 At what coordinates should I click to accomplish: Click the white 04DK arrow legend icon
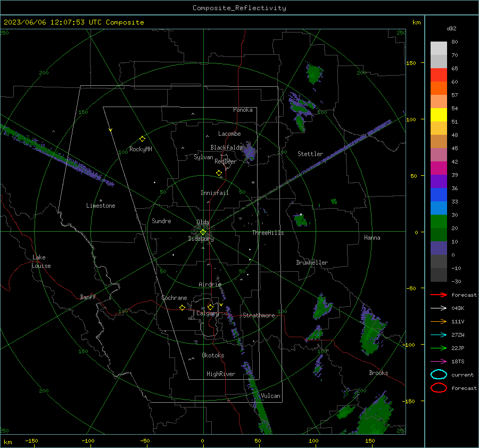pos(439,308)
